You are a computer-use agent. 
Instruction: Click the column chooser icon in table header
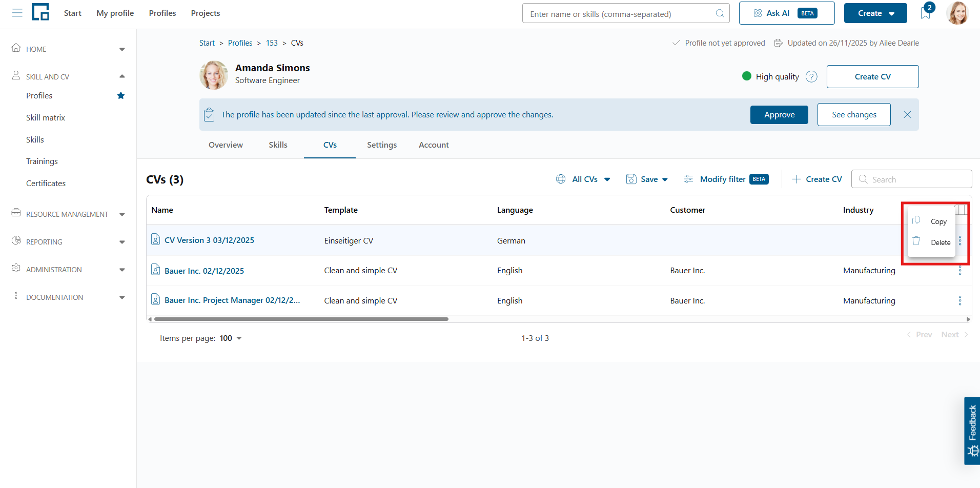[962, 209]
